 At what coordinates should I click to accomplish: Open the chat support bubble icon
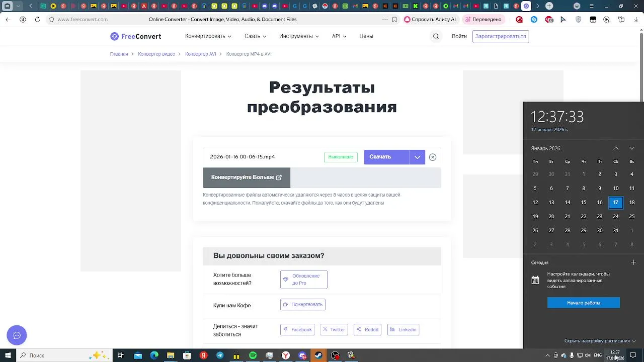coord(17,335)
